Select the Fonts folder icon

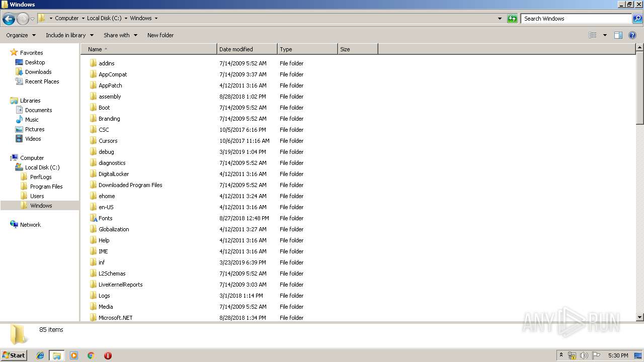coord(93,218)
